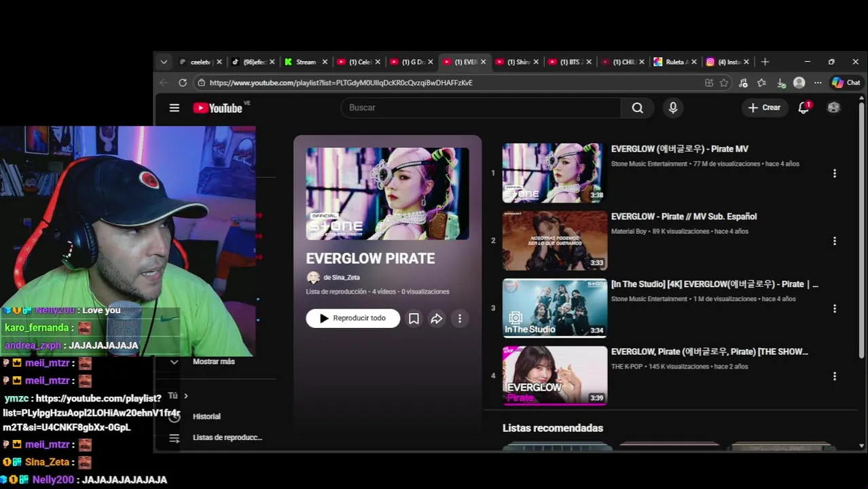Screen dimensions: 868x489
Task: Open playlist owner Sina_Zeta link
Action: pos(342,277)
